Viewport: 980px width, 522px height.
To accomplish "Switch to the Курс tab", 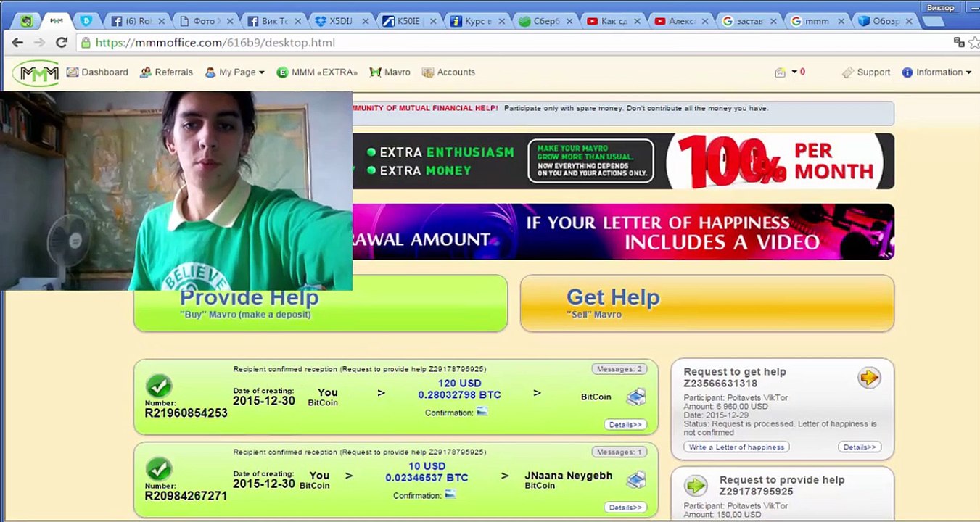I will pos(477,21).
